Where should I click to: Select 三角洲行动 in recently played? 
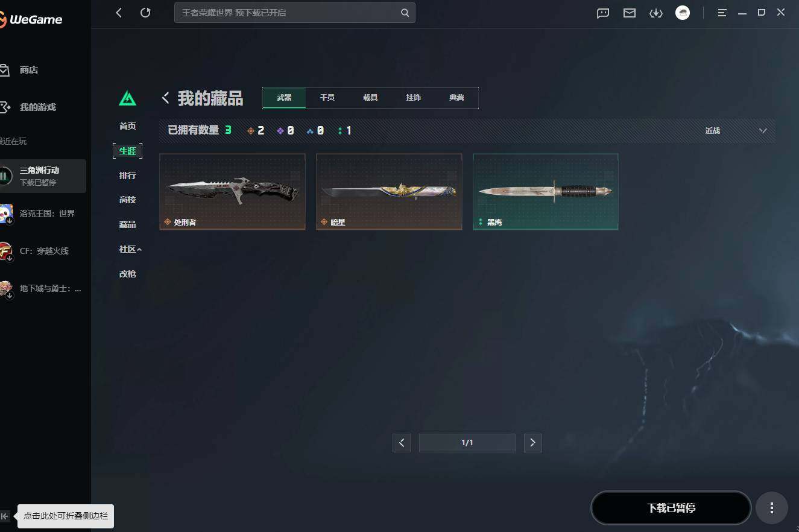pyautogui.click(x=43, y=176)
